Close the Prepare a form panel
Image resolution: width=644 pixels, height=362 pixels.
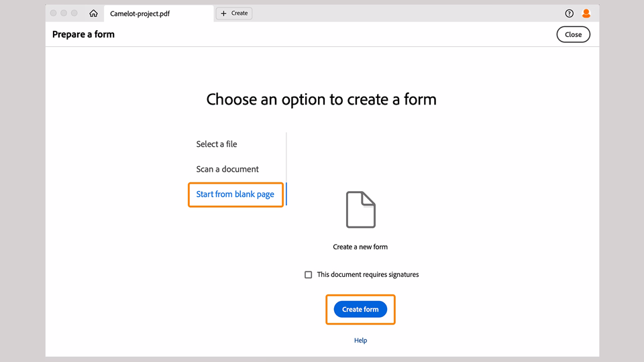tap(573, 34)
